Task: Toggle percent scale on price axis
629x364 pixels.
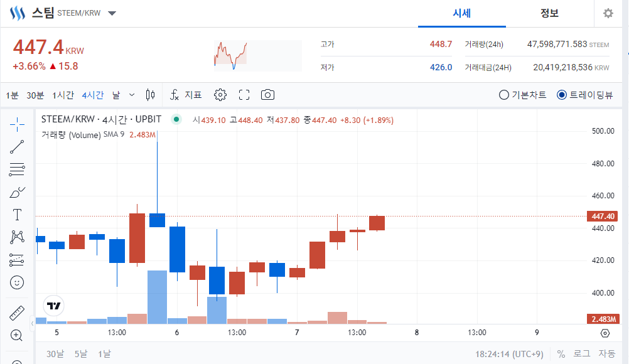Action: pyautogui.click(x=561, y=354)
